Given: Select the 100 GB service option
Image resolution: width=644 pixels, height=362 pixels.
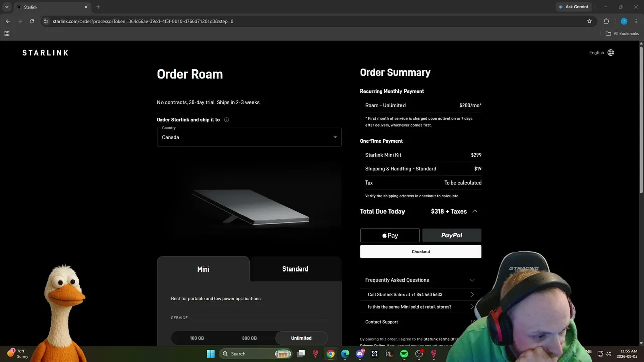Looking at the screenshot, I should click(x=197, y=338).
